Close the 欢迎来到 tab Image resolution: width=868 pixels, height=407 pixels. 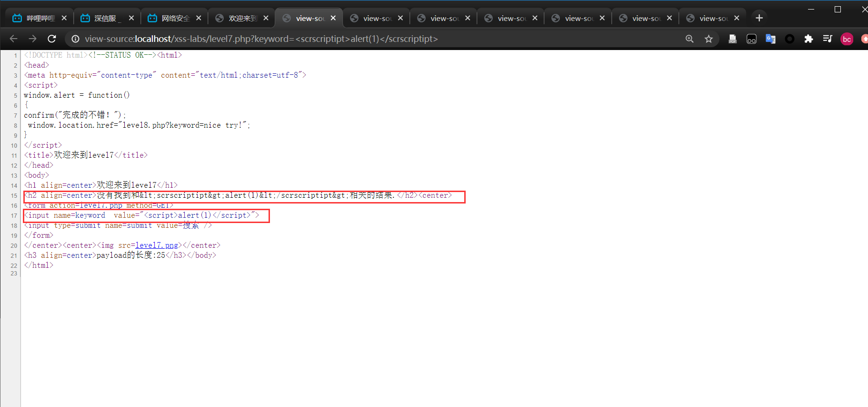click(266, 18)
